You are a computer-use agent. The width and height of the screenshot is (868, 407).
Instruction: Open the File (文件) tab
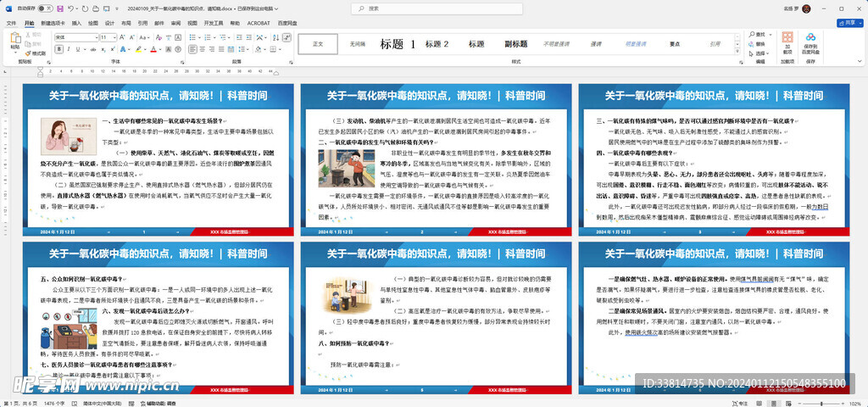pyautogui.click(x=11, y=23)
